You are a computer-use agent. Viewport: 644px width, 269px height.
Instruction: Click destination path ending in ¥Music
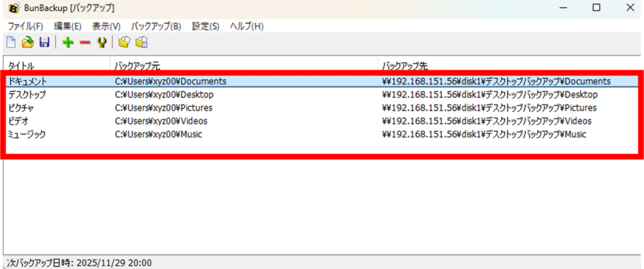point(485,134)
